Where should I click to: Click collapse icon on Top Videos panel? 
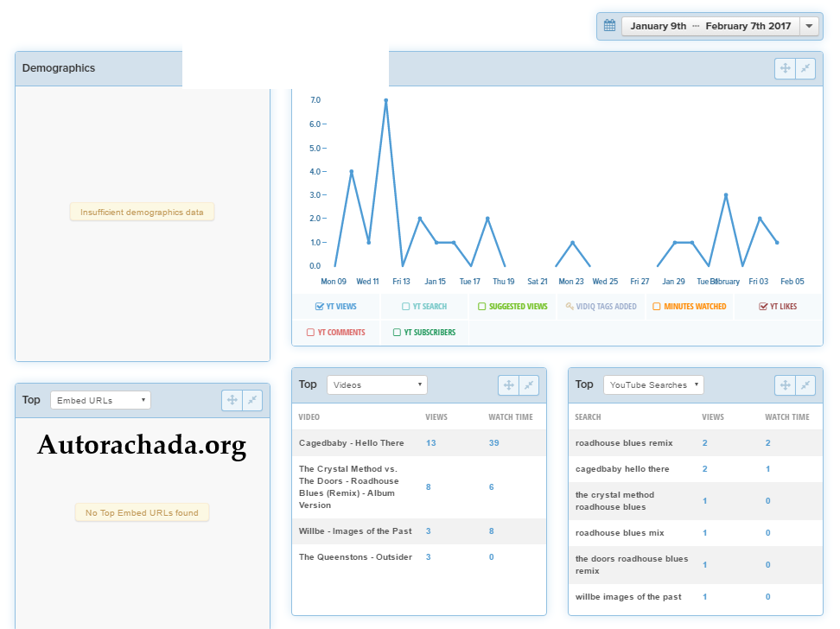(529, 385)
